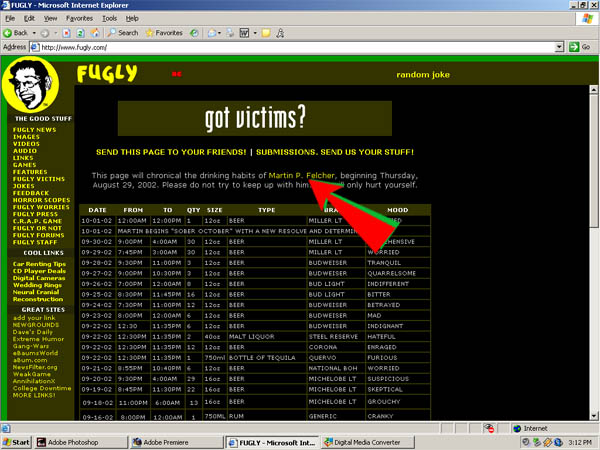Follow the random joke link

(x=423, y=75)
